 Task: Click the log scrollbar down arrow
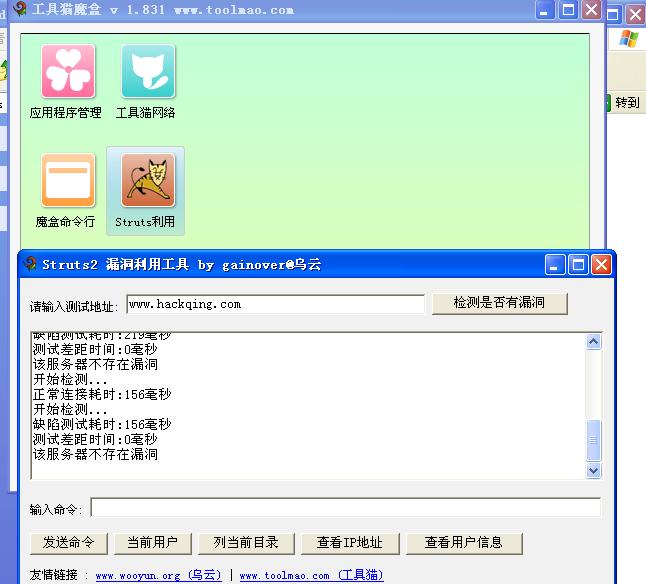pyautogui.click(x=594, y=470)
